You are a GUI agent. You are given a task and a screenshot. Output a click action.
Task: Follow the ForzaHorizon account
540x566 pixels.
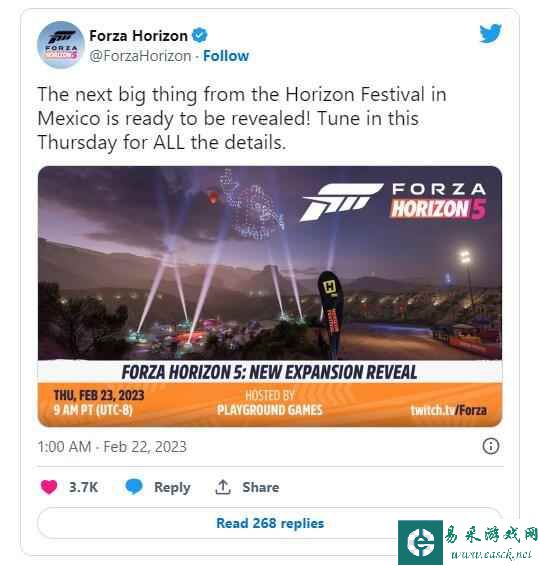pyautogui.click(x=226, y=56)
